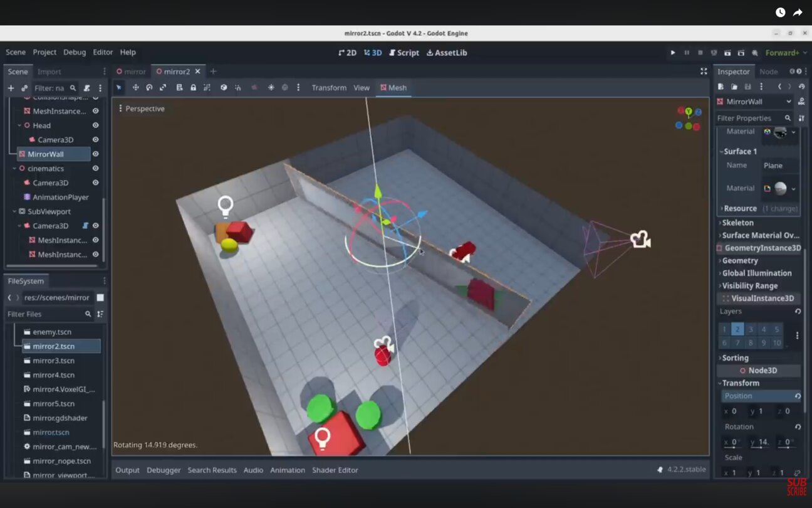Switch to the Shader Editor bottom tab

click(x=335, y=470)
